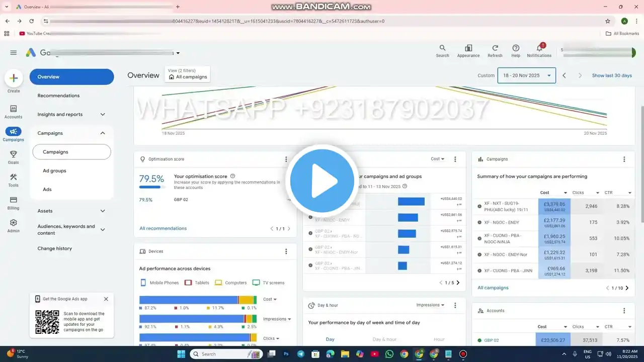Open the date range dropdown
This screenshot has width=644, height=362.
[526, 75]
